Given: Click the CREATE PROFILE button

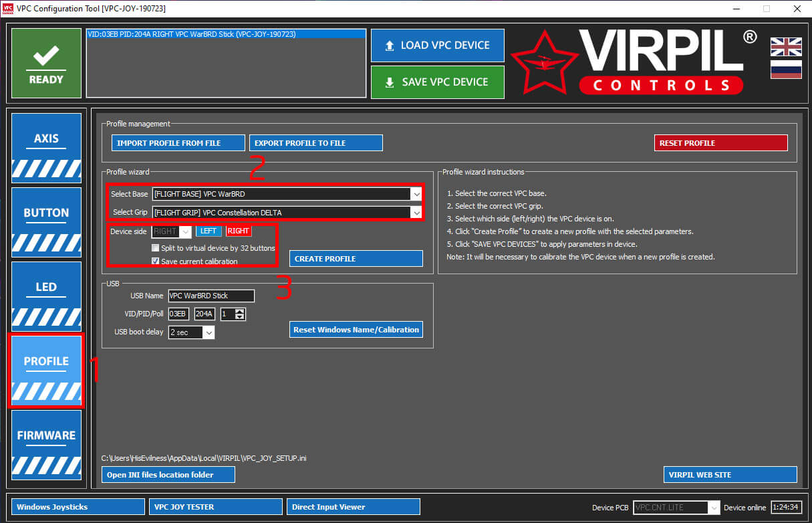Looking at the screenshot, I should pos(356,259).
